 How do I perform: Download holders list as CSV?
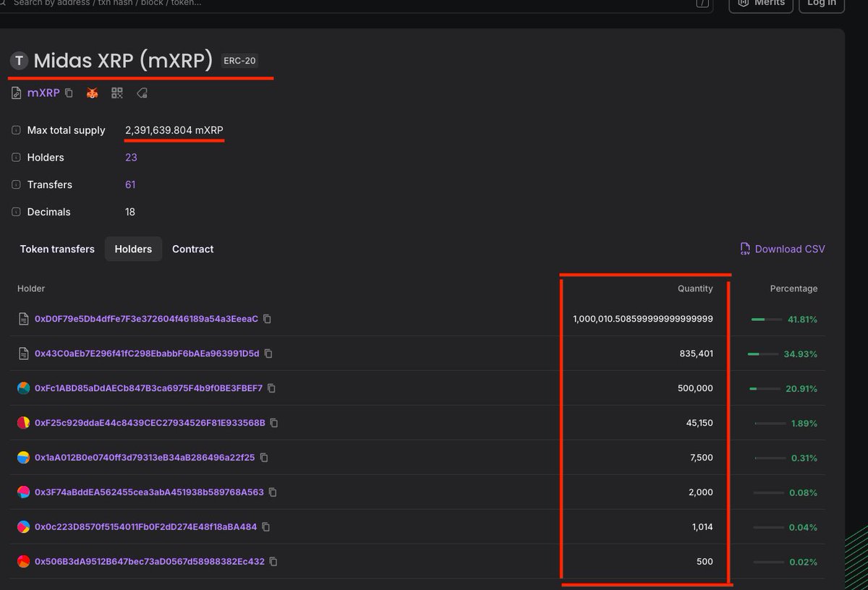click(x=782, y=249)
